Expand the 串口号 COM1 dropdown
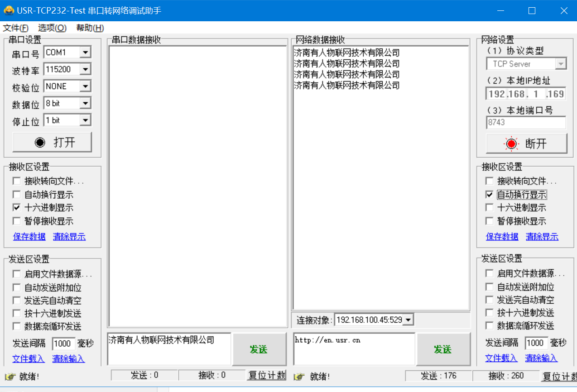The height and width of the screenshot is (392, 577). point(85,53)
